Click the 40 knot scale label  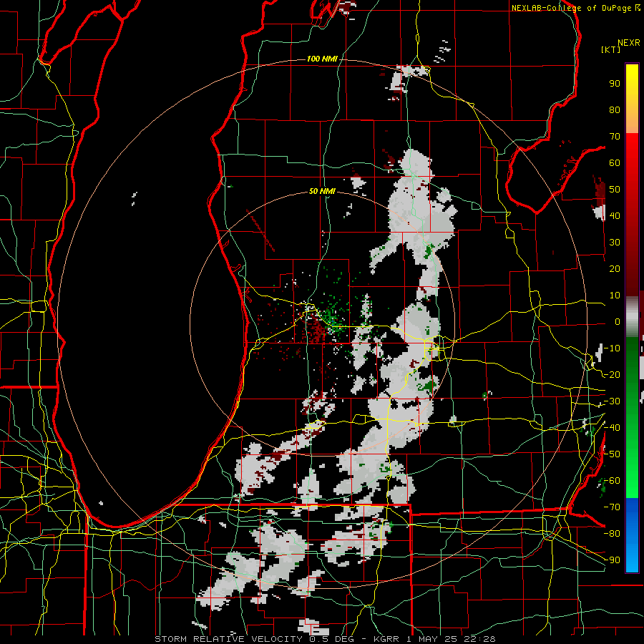[x=615, y=215]
